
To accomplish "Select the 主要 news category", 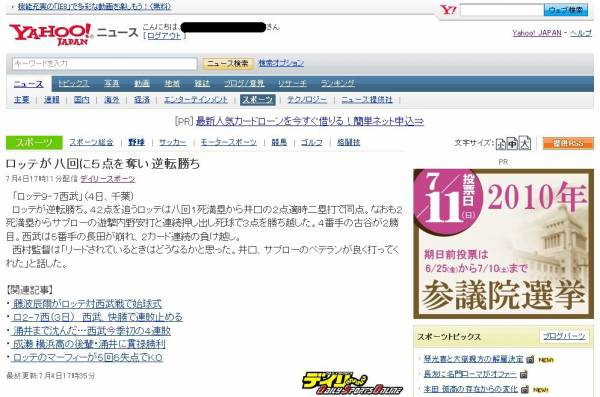I will pyautogui.click(x=21, y=100).
